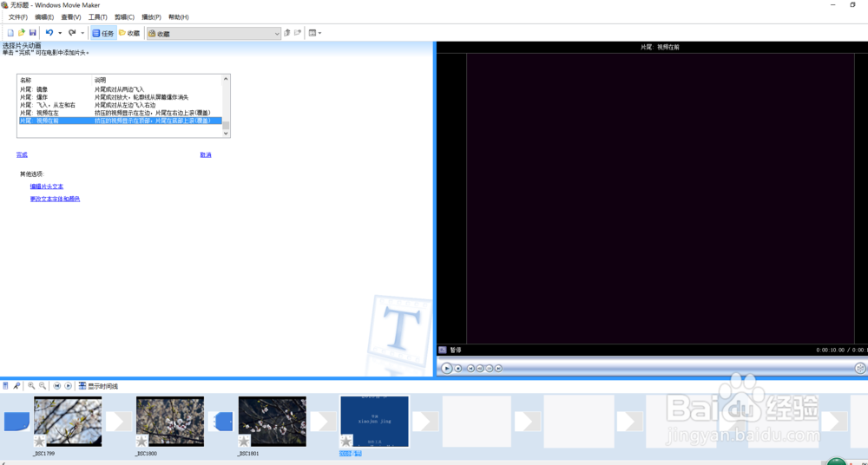Click the 说明 column header

coord(157,81)
